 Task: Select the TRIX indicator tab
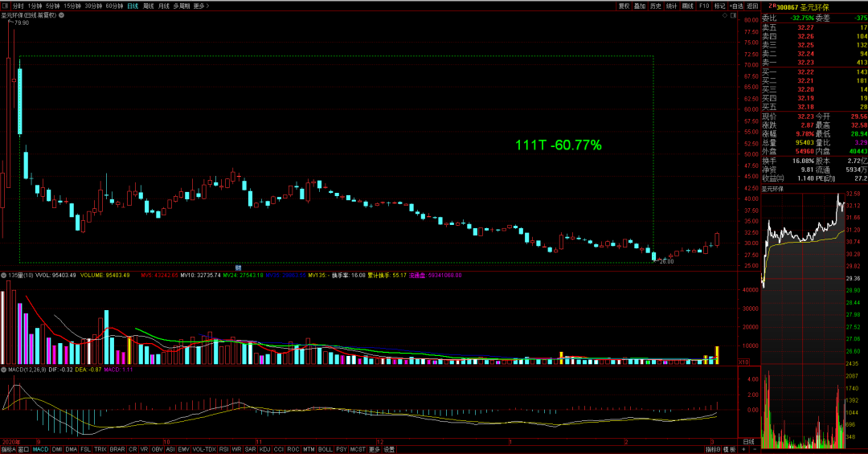pos(100,449)
